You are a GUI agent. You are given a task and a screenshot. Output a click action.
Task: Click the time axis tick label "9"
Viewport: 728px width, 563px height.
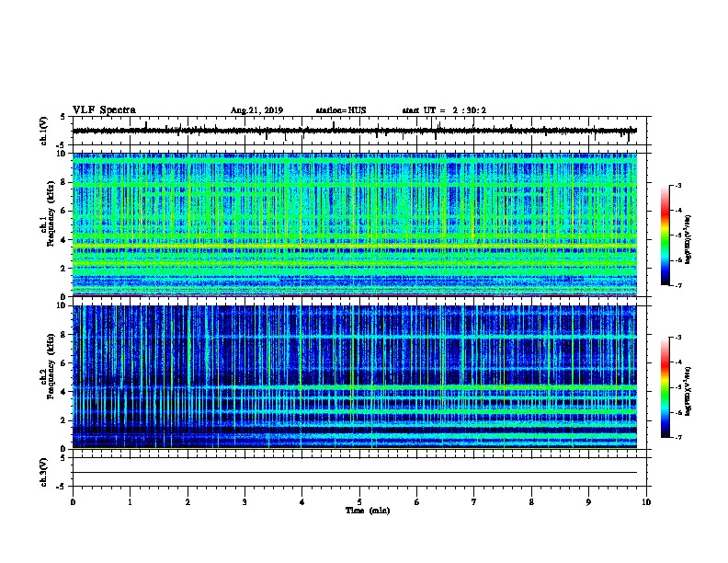tap(588, 502)
